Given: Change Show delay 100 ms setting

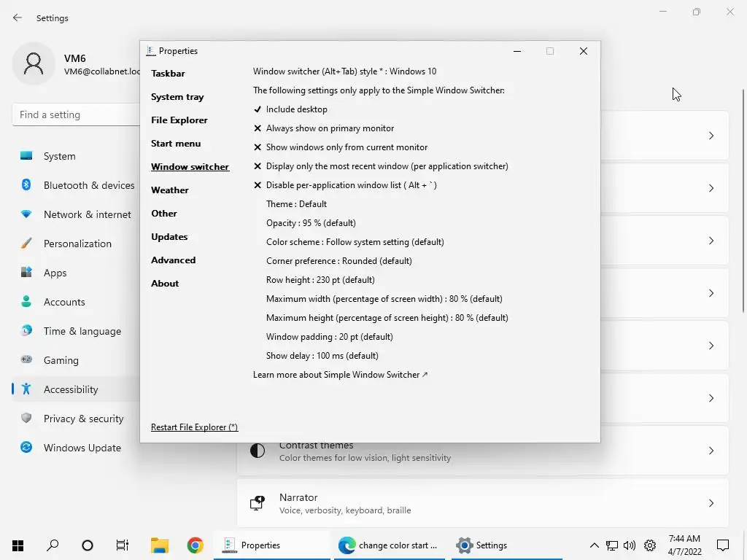Looking at the screenshot, I should tap(322, 356).
